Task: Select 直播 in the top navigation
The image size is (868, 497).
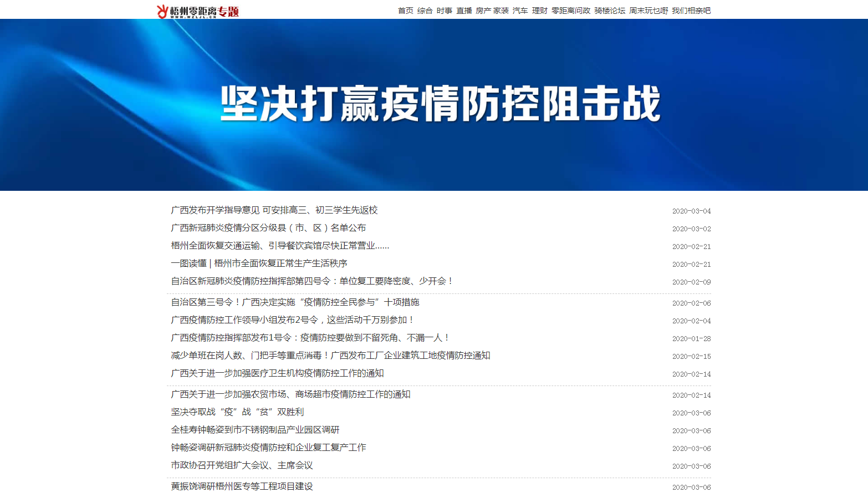Action: pyautogui.click(x=464, y=11)
